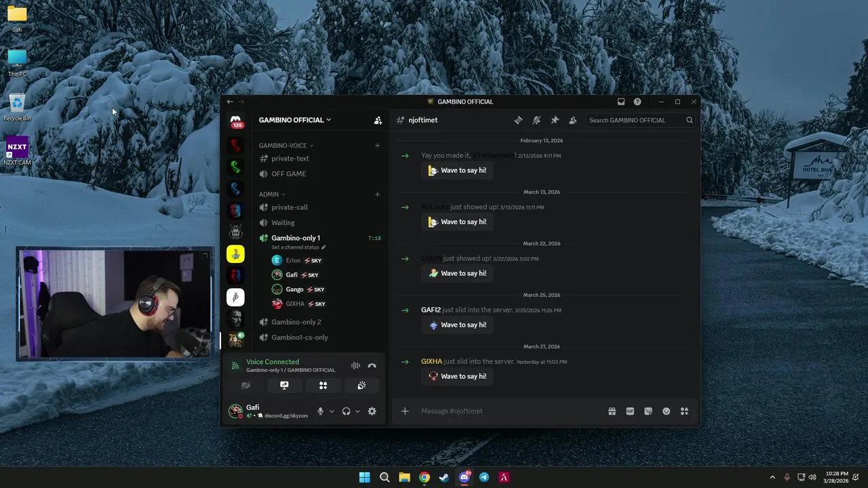Create channel in GAMBINO-VOICE category
868x488 pixels.
378,145
